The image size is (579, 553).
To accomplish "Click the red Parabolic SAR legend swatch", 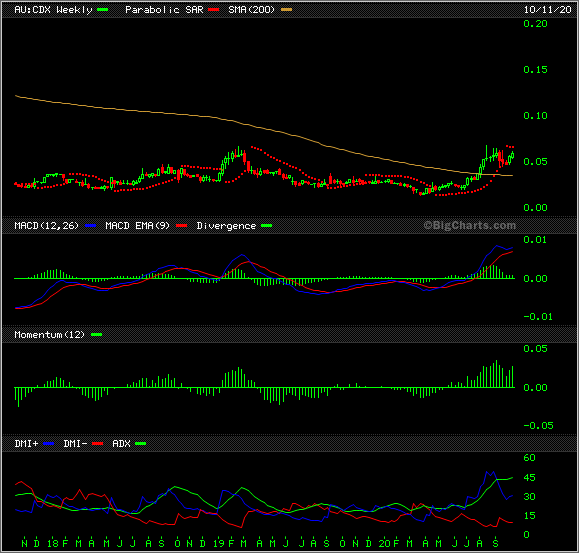I will click(x=213, y=10).
